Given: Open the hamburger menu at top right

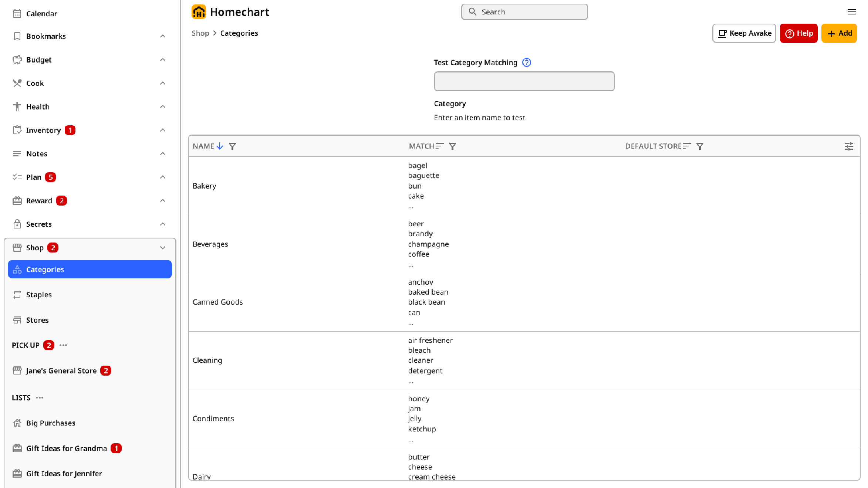Looking at the screenshot, I should point(852,11).
